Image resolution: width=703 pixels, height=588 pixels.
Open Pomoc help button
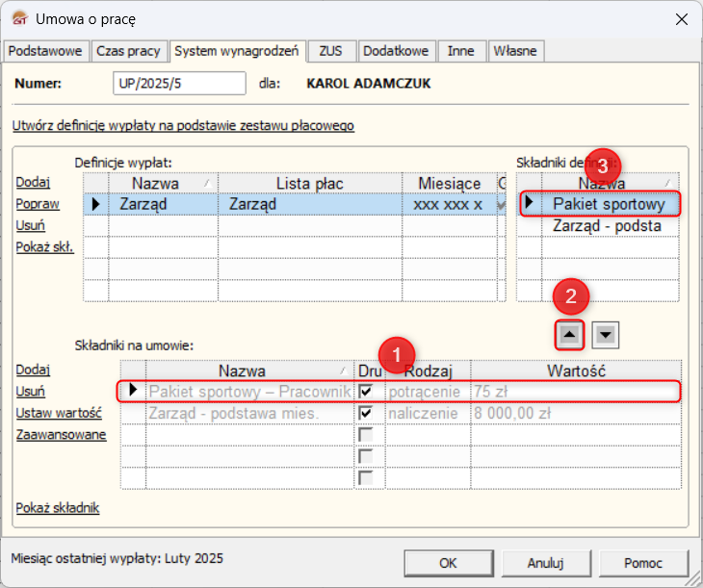(643, 563)
